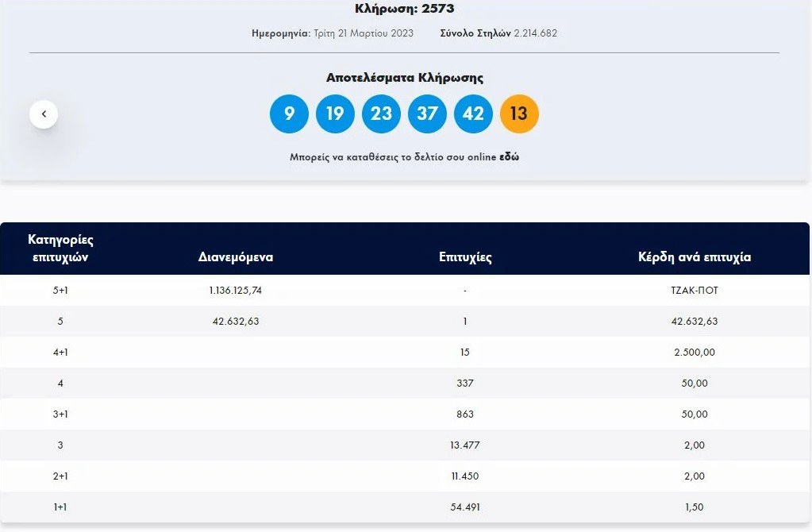
Task: Click the "50,00" winnings in row 3+1
Action: tap(695, 414)
